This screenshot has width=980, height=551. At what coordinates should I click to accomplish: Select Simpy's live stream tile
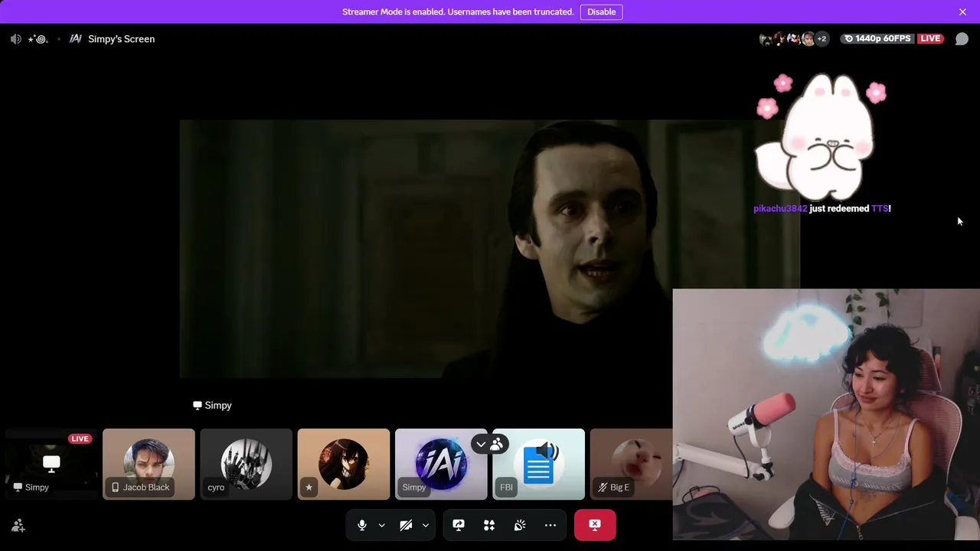click(51, 464)
